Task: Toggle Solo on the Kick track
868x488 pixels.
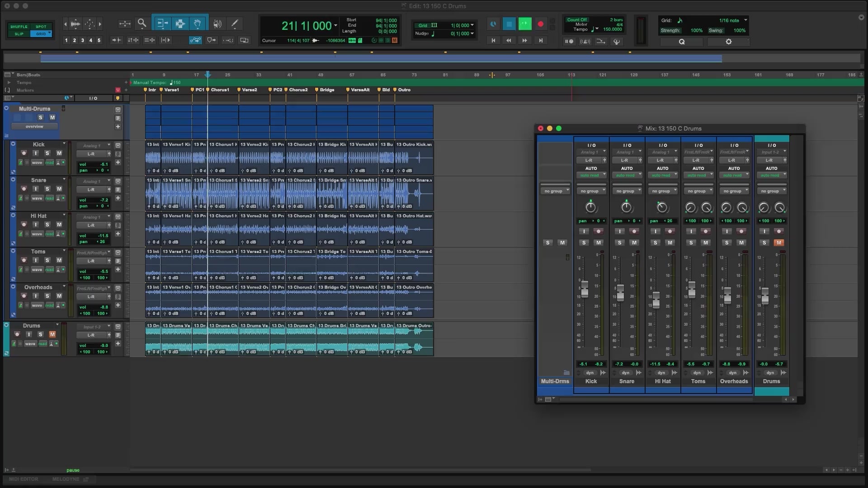Action: coord(47,153)
